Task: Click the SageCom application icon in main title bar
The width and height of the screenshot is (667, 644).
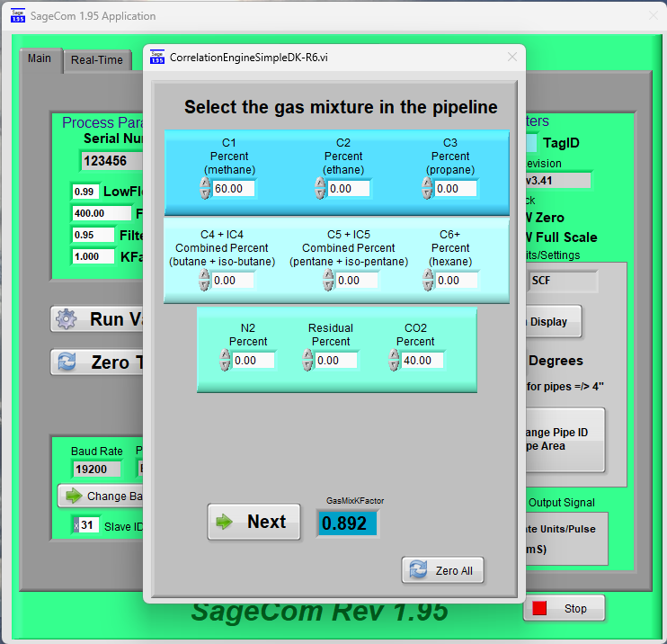Action: (17, 16)
